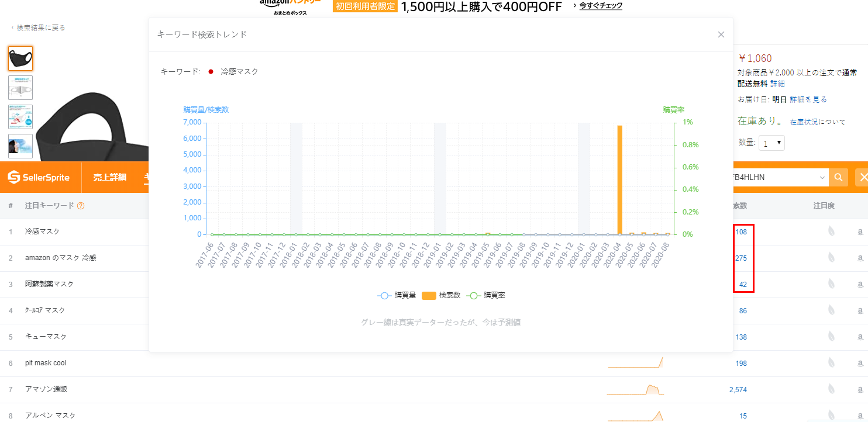Open the 数量 quantity dropdown
The width and height of the screenshot is (868, 422).
[771, 143]
